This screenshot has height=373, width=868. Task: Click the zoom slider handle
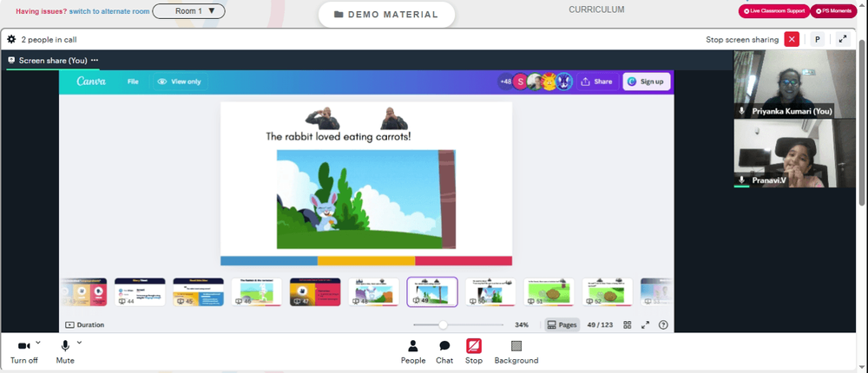coord(443,324)
